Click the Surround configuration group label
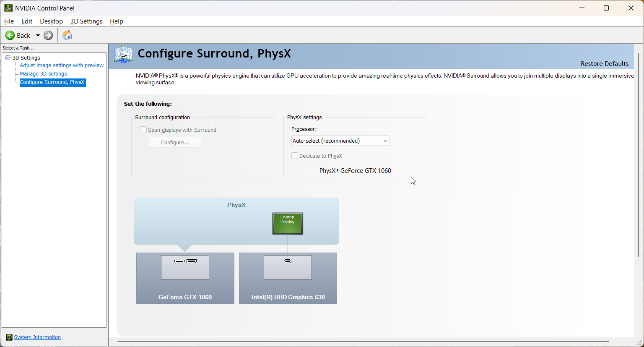This screenshot has height=347, width=644. (162, 117)
